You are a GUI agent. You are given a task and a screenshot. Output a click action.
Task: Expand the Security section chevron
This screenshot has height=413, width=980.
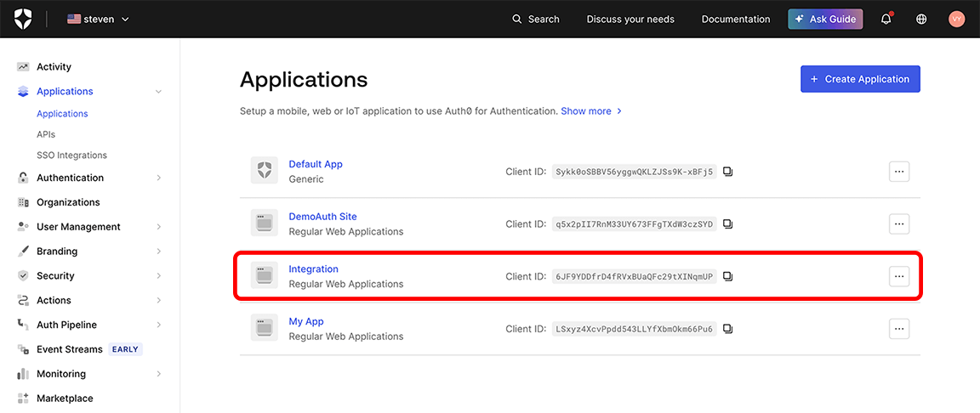tap(159, 275)
